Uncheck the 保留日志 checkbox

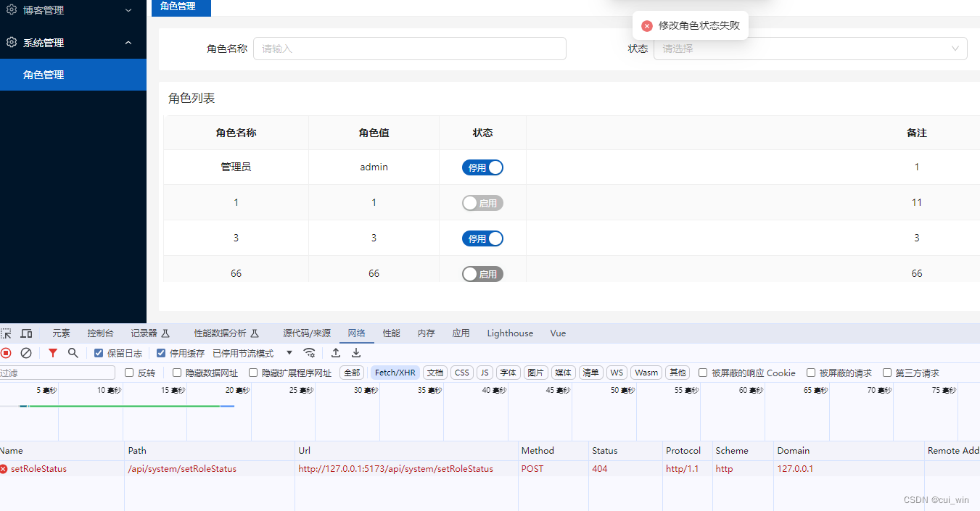pyautogui.click(x=99, y=353)
